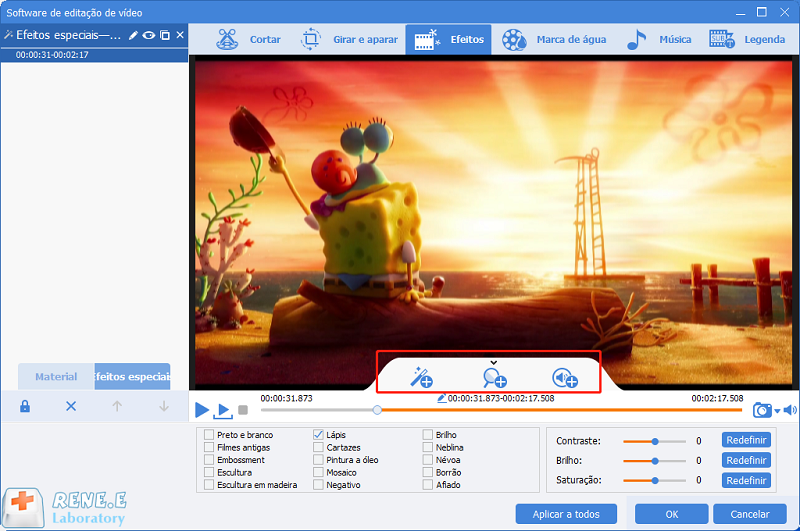This screenshot has width=800, height=531.
Task: Open the Cortar scissors tool
Action: pyautogui.click(x=248, y=39)
